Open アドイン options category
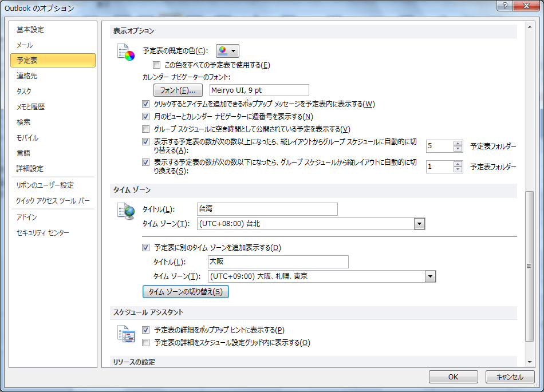544x392 pixels. coord(53,217)
